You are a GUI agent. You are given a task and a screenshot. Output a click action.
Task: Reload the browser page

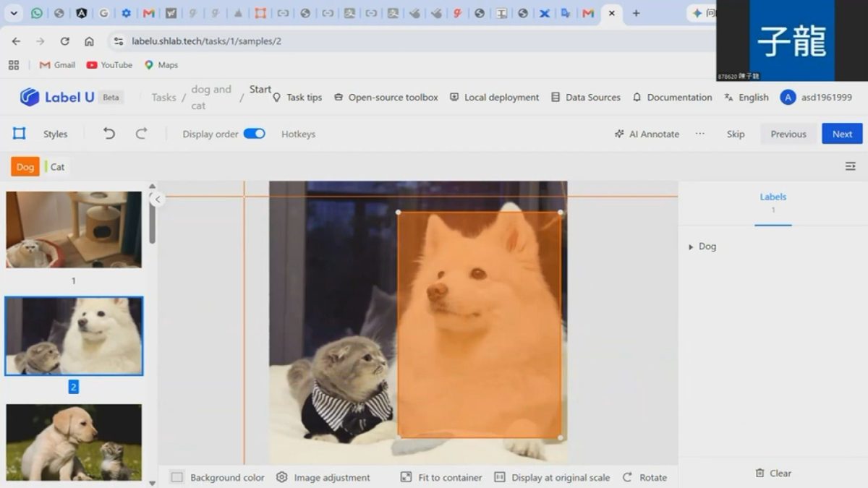point(65,41)
